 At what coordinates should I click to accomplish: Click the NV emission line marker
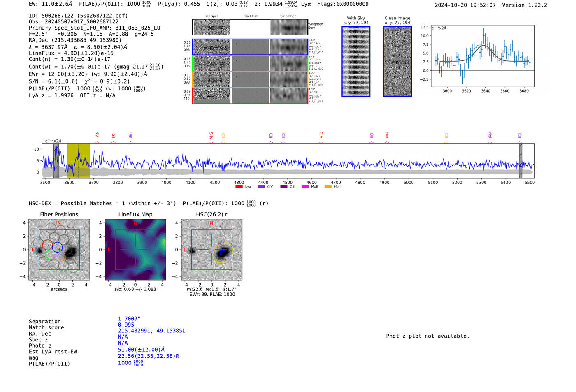97,135
